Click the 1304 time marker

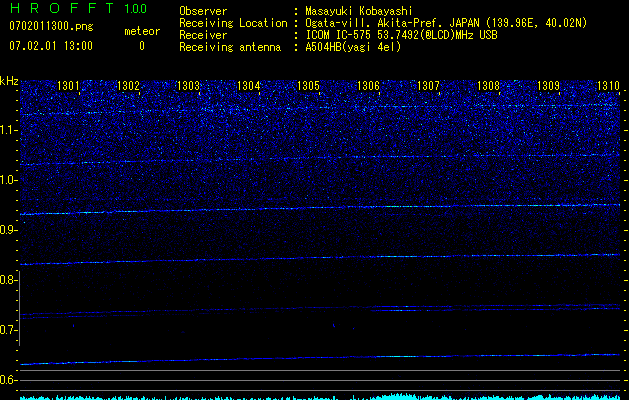[x=248, y=85]
